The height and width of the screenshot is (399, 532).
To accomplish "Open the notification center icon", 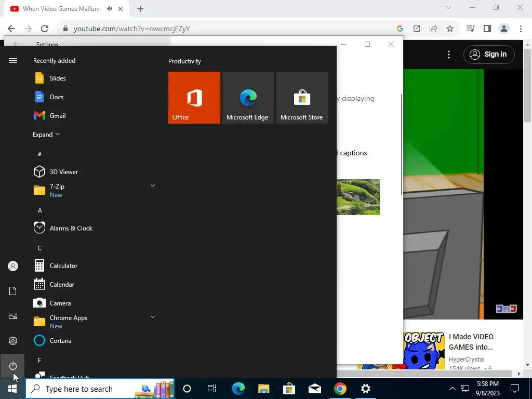I will [x=515, y=389].
